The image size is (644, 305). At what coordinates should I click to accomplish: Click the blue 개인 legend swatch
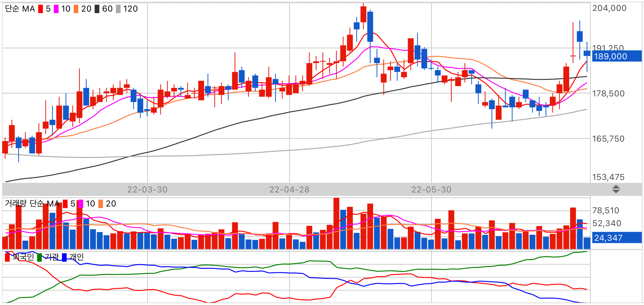[x=65, y=257]
